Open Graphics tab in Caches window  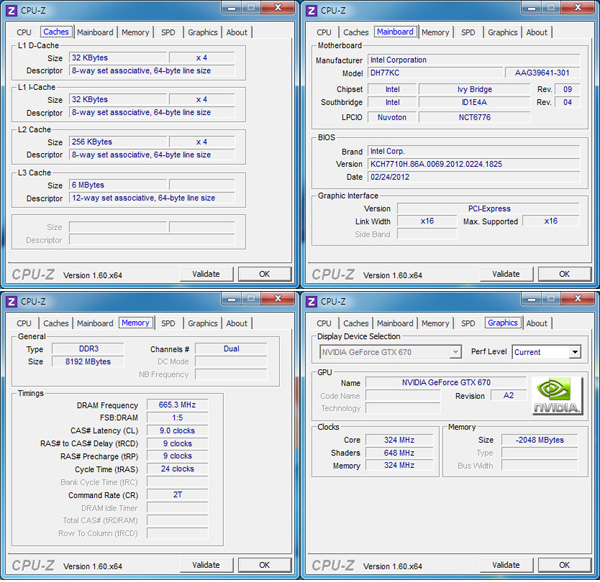tap(202, 33)
